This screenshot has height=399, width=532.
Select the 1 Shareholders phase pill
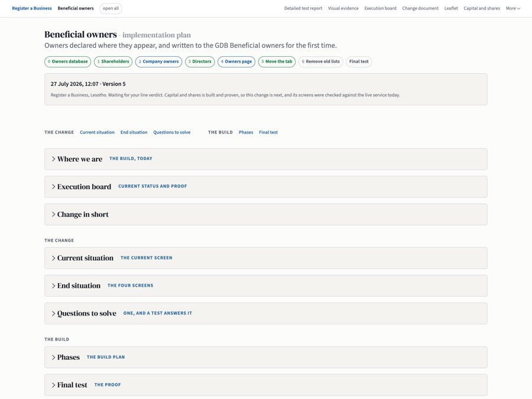tap(113, 61)
